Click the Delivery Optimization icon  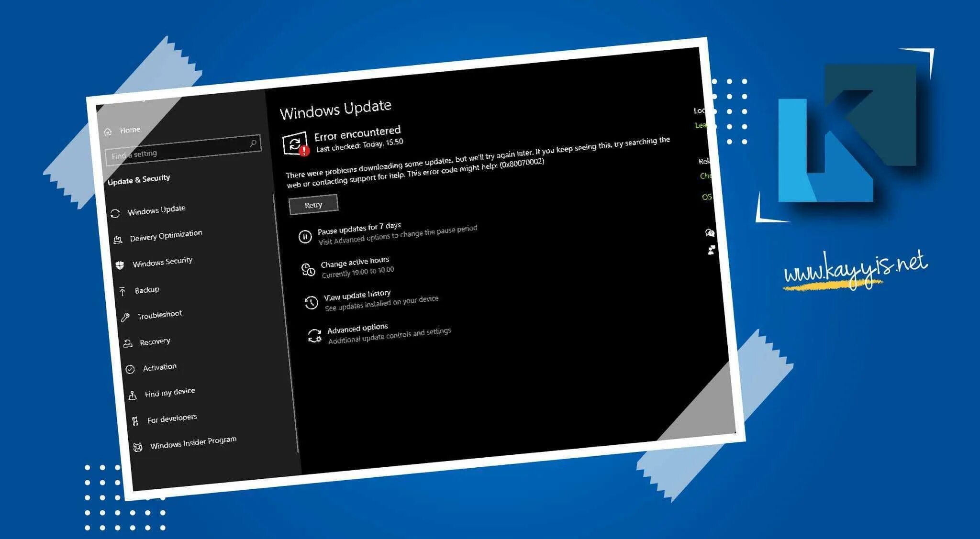coord(118,240)
